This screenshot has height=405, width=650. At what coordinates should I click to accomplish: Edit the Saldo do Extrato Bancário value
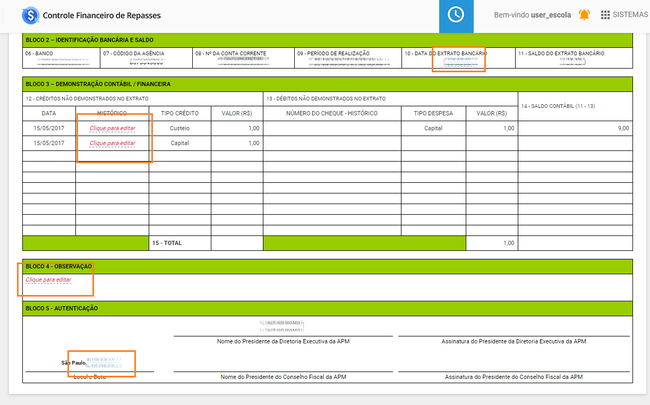(x=572, y=61)
